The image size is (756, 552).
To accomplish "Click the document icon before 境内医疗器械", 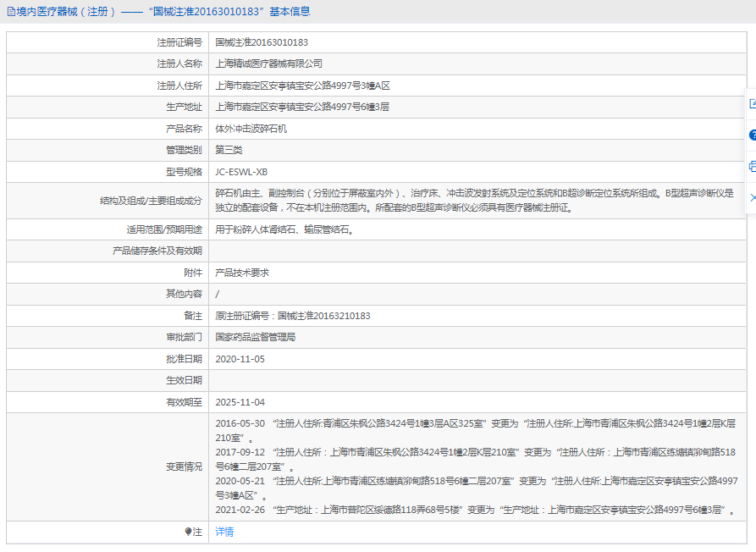I will (10, 12).
